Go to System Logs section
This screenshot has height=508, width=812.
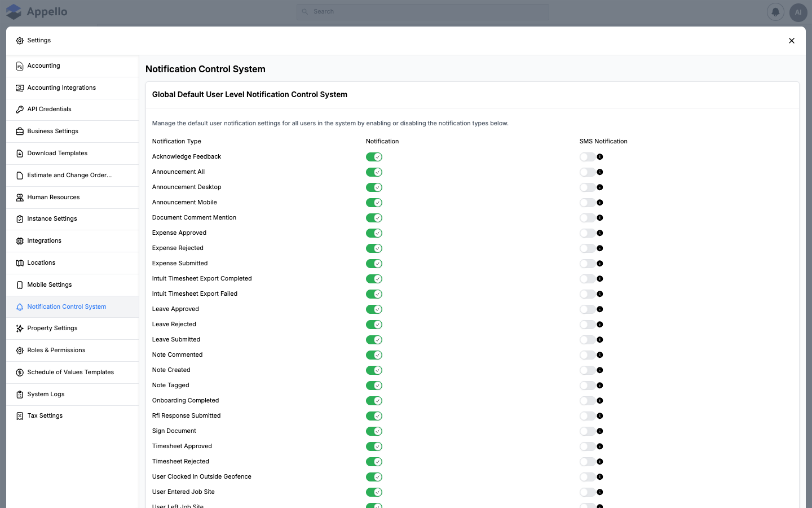pos(72,395)
